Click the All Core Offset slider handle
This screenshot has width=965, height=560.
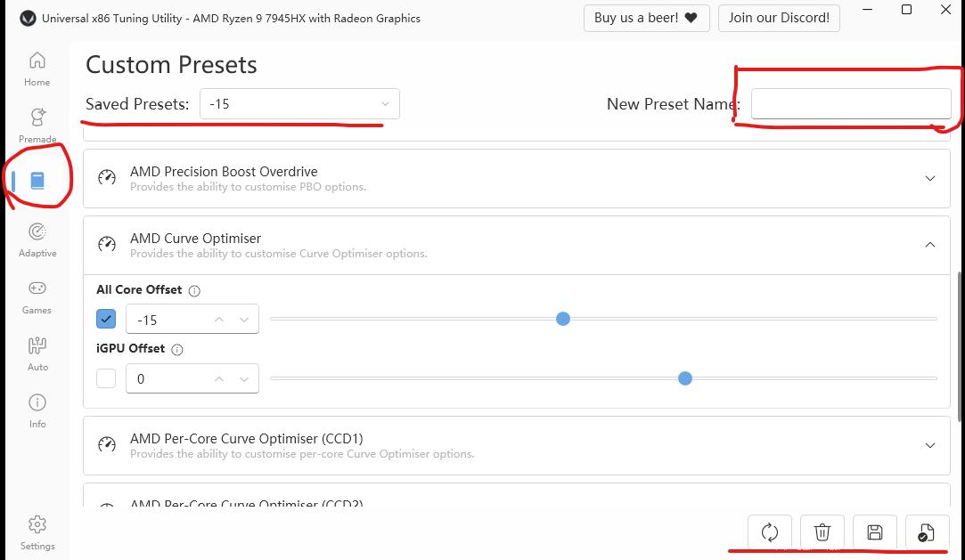click(562, 319)
